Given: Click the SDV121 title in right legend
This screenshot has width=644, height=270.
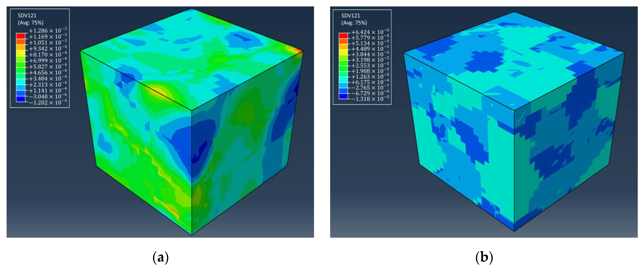Looking at the screenshot, I should (x=350, y=15).
